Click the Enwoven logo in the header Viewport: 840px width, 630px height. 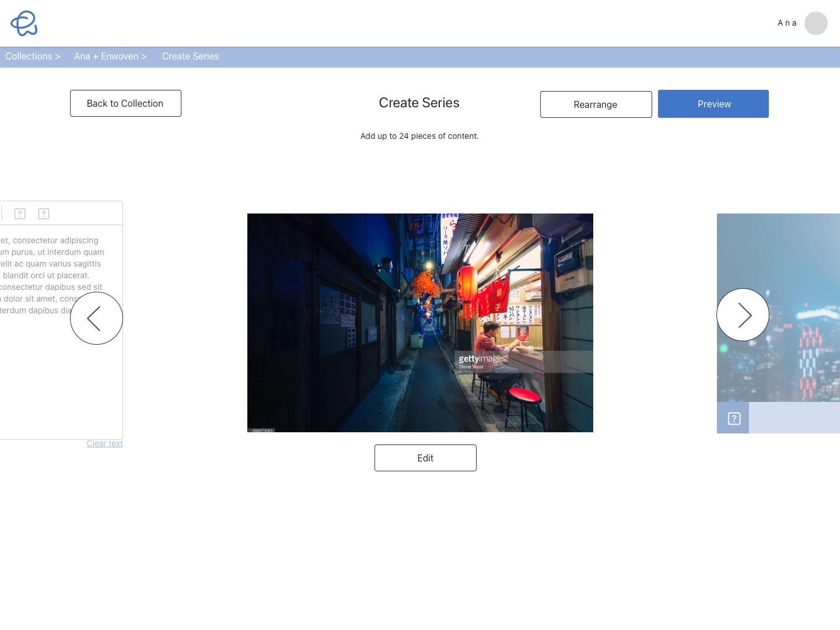pos(24,23)
